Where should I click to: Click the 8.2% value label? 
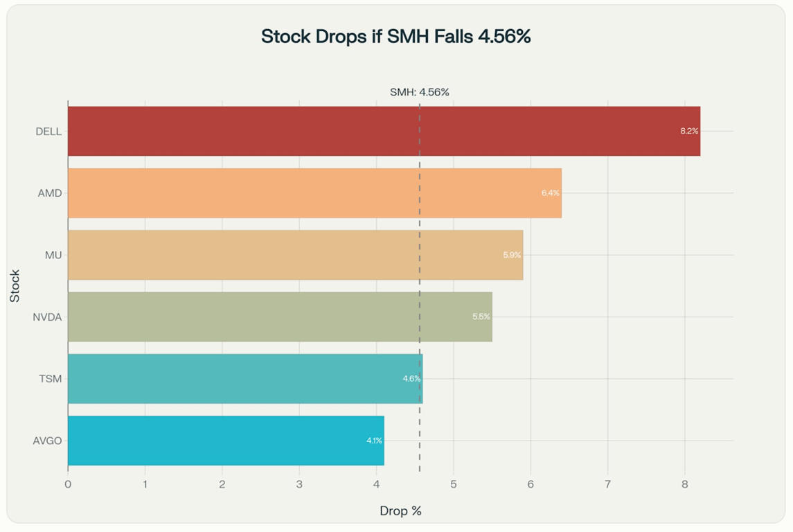(x=689, y=131)
